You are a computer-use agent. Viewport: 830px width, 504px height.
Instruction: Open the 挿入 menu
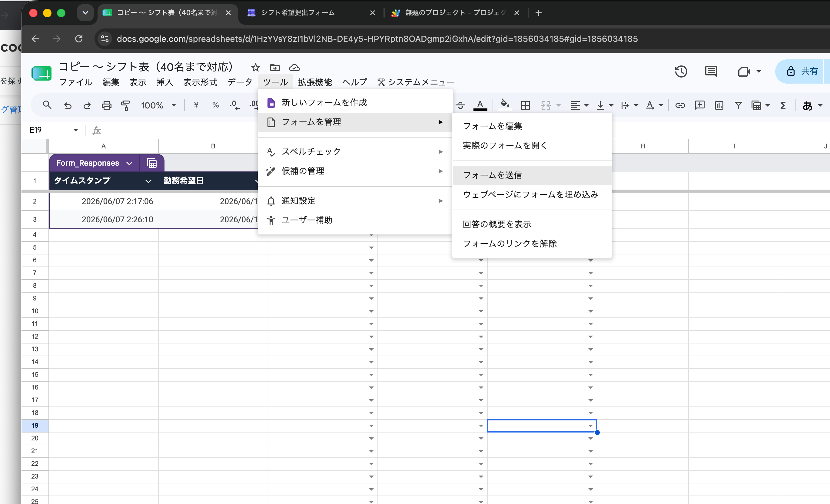pyautogui.click(x=165, y=82)
